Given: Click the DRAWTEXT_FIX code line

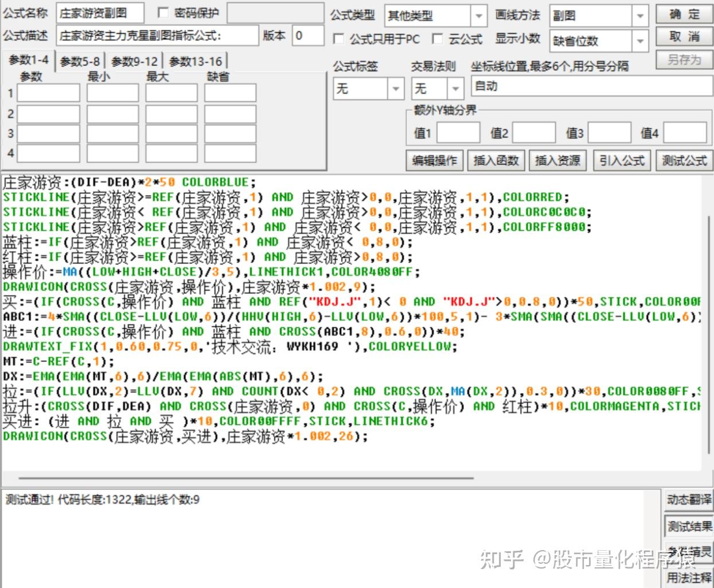Looking at the screenshot, I should pos(230,346).
